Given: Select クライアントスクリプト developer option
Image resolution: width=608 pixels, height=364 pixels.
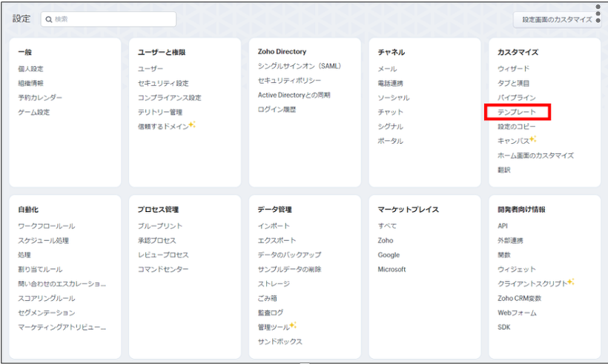Looking at the screenshot, I should [532, 284].
